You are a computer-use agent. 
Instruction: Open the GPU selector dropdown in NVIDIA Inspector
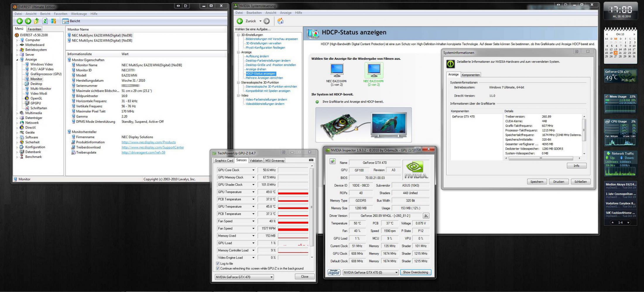(x=371, y=272)
